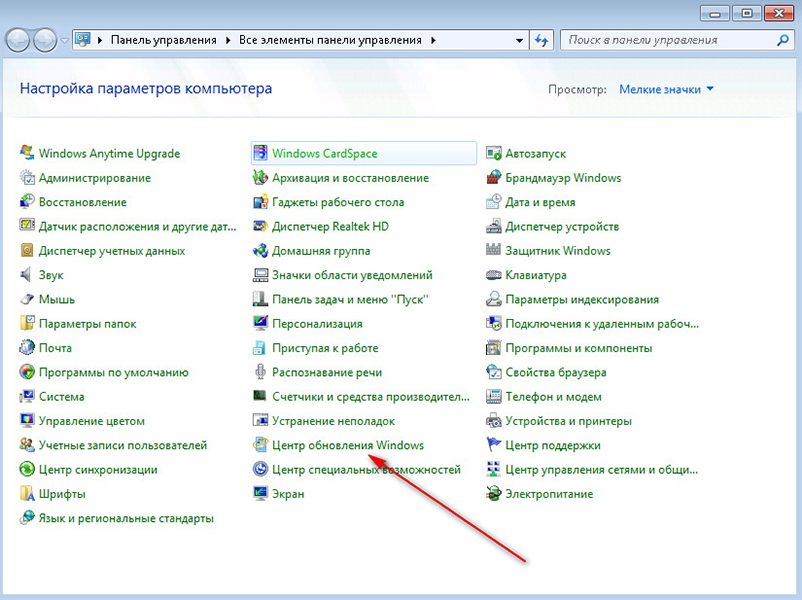Refresh the control panel view
Image resolution: width=802 pixels, height=600 pixels.
pos(542,40)
